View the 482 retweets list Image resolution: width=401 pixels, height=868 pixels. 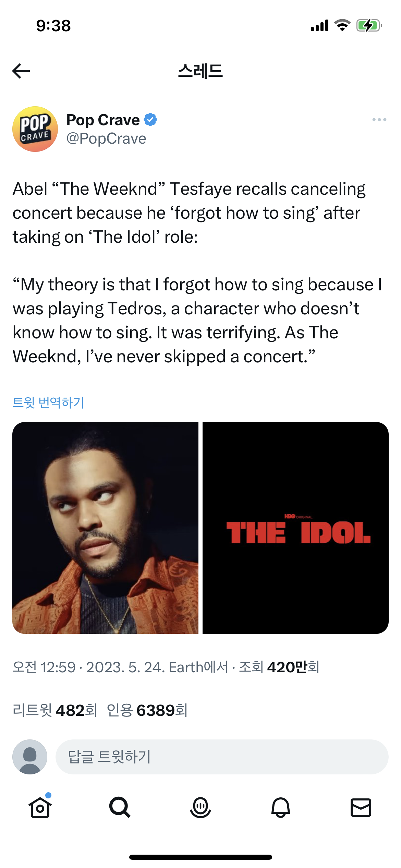pos(55,710)
